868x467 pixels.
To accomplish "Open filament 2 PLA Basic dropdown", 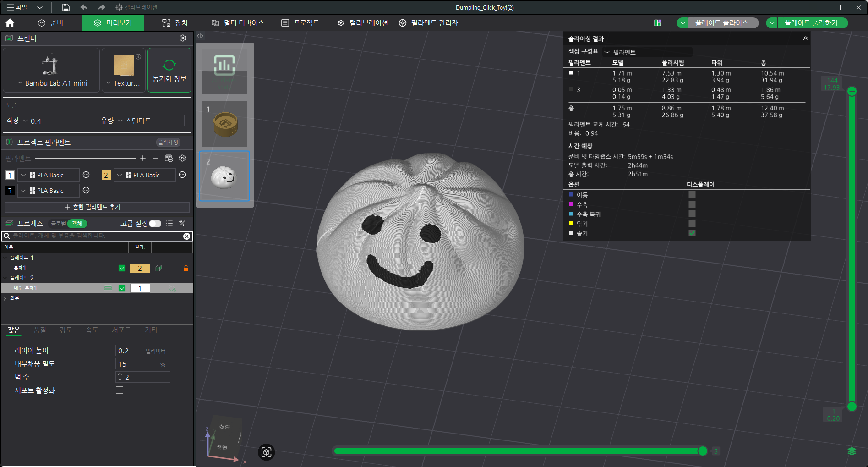I will click(x=145, y=175).
